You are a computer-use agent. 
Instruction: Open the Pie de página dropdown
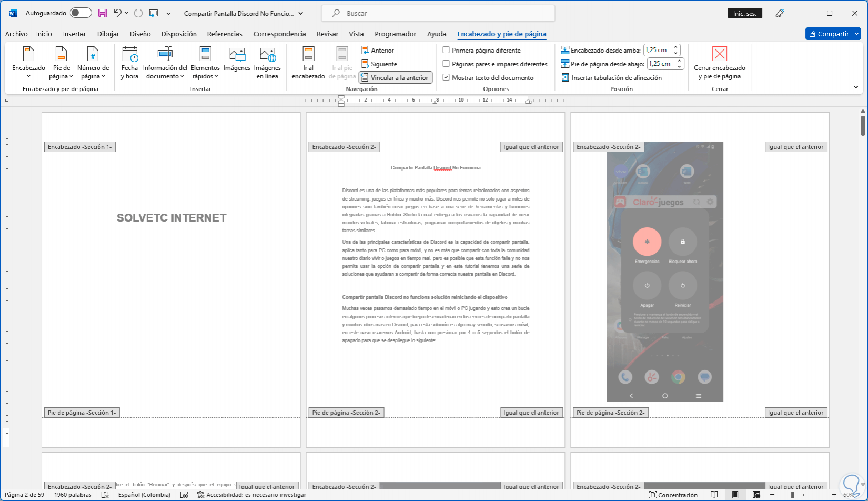coord(62,63)
